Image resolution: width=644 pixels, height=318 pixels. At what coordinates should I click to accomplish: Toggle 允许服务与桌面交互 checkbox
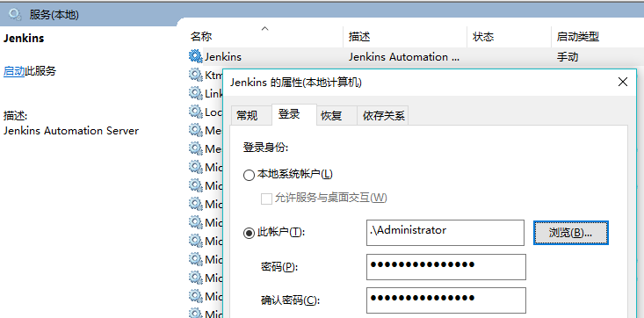[266, 199]
